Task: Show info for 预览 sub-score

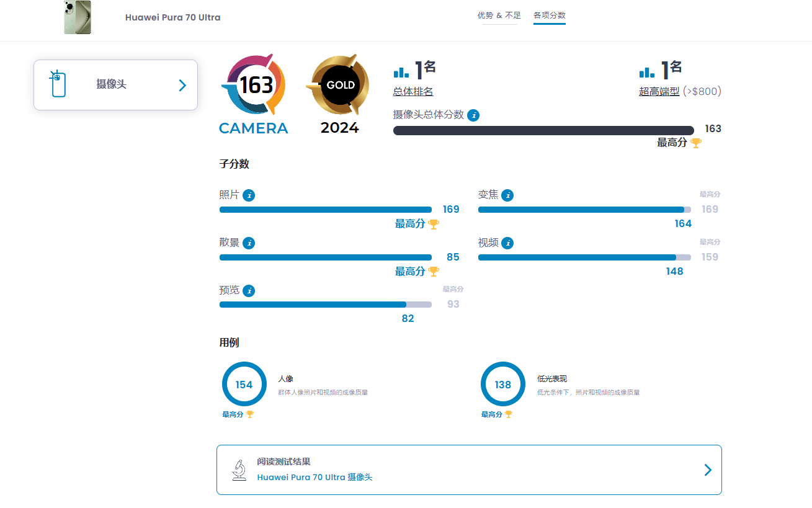Action: point(249,291)
